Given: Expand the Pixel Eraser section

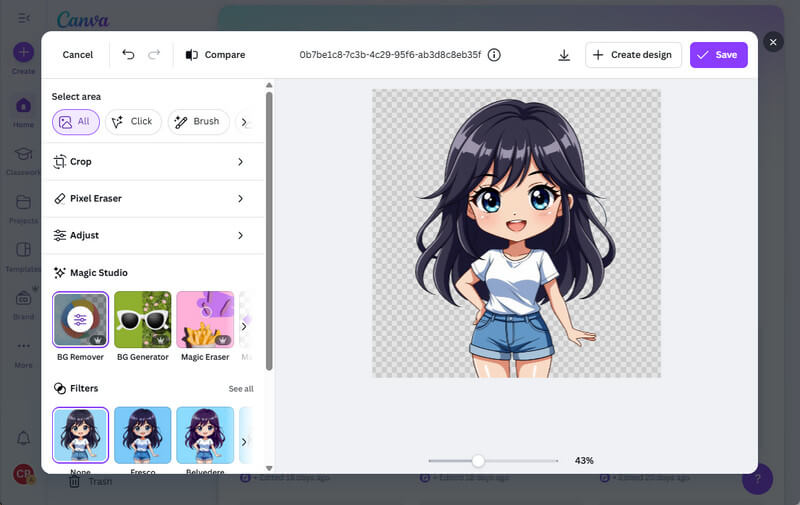Looking at the screenshot, I should 153,198.
